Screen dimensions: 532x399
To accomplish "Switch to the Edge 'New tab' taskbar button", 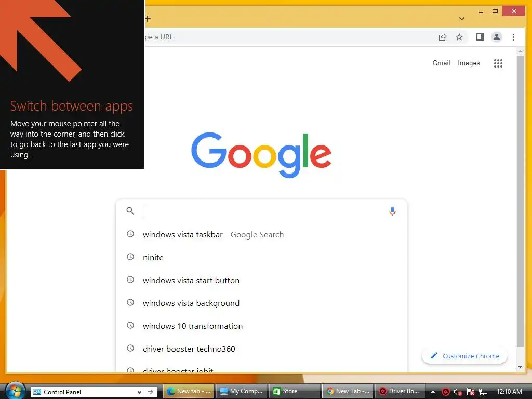I will pos(189,391).
